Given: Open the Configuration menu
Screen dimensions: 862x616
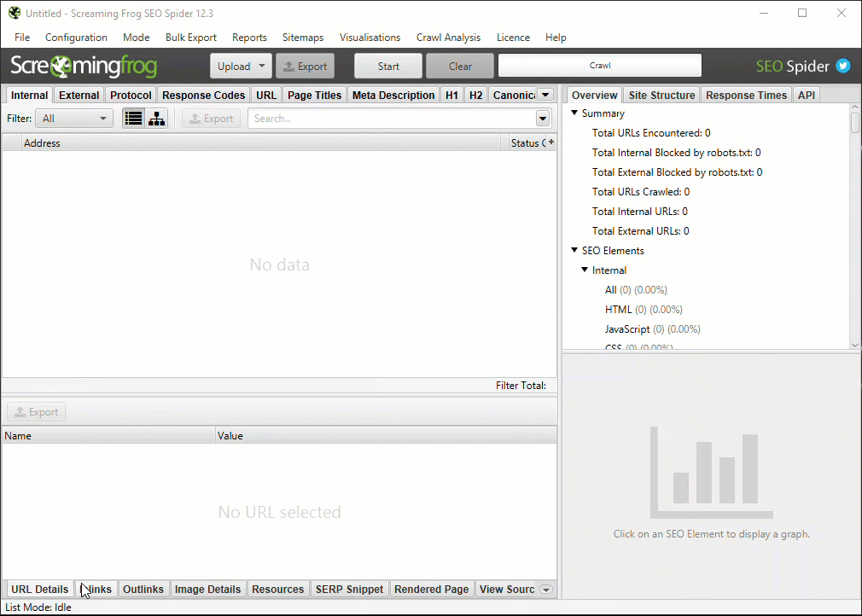Looking at the screenshot, I should (76, 38).
